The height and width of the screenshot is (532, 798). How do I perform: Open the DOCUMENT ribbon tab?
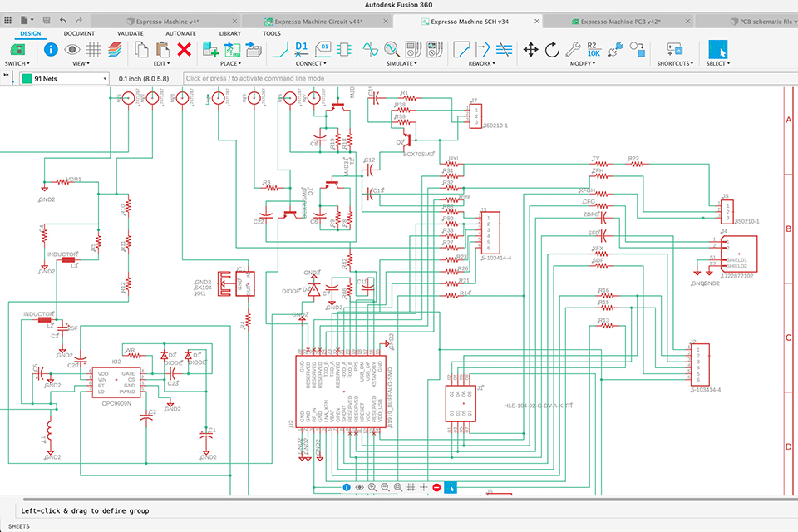point(79,33)
